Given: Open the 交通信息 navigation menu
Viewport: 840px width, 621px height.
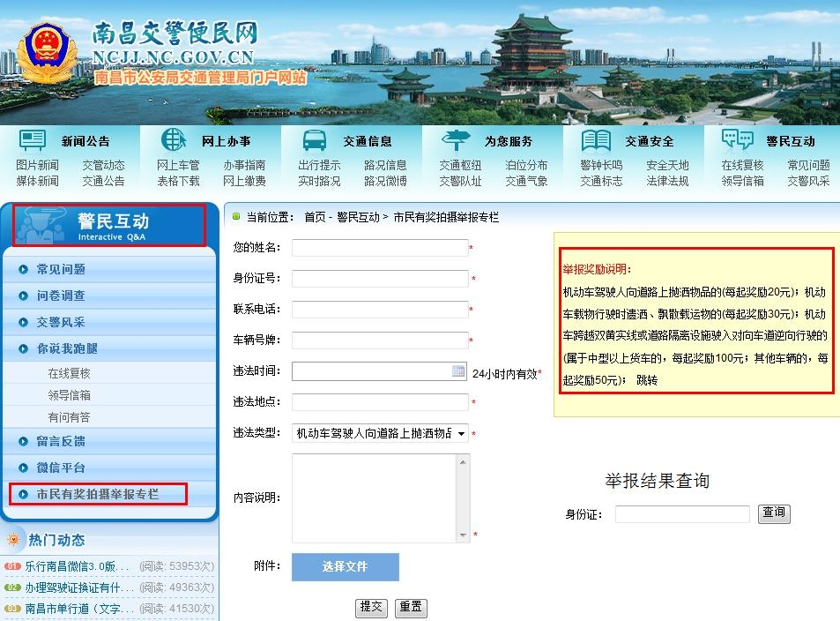Looking at the screenshot, I should click(x=368, y=141).
